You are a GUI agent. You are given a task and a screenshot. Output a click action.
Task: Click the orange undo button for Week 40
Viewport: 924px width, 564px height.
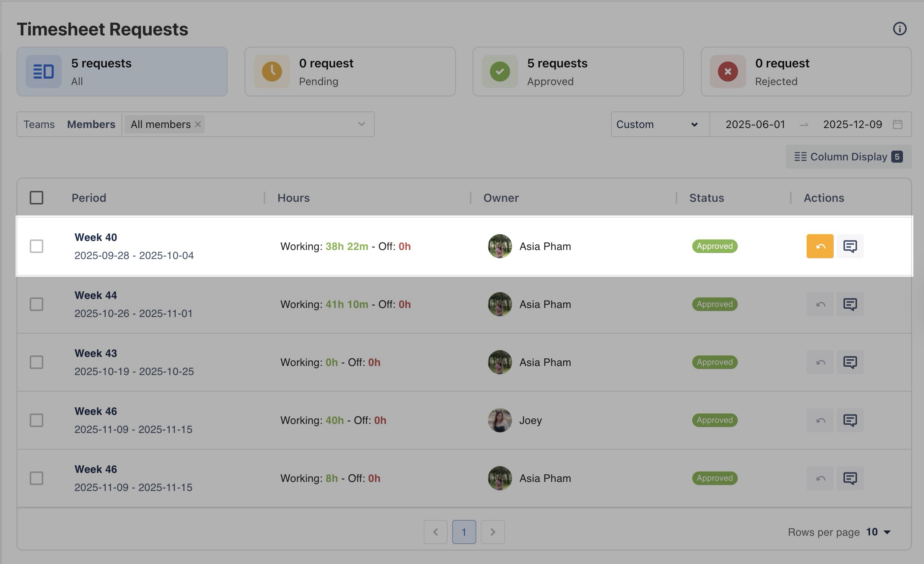coord(820,246)
